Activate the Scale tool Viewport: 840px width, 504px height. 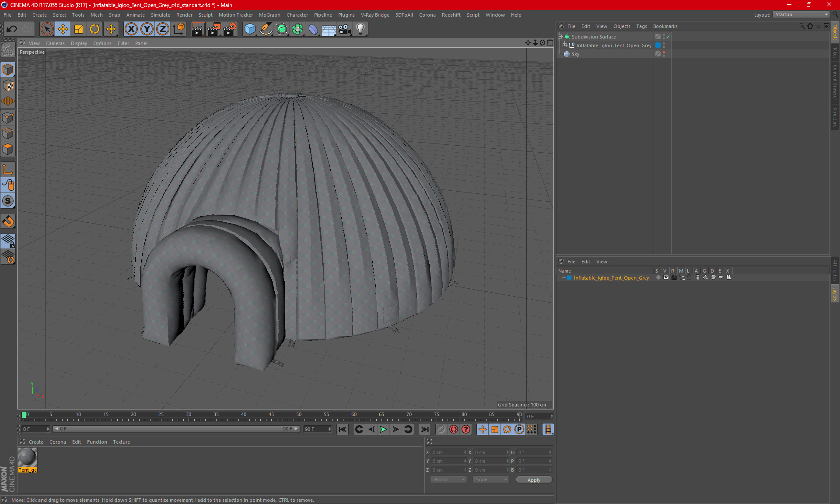[79, 29]
